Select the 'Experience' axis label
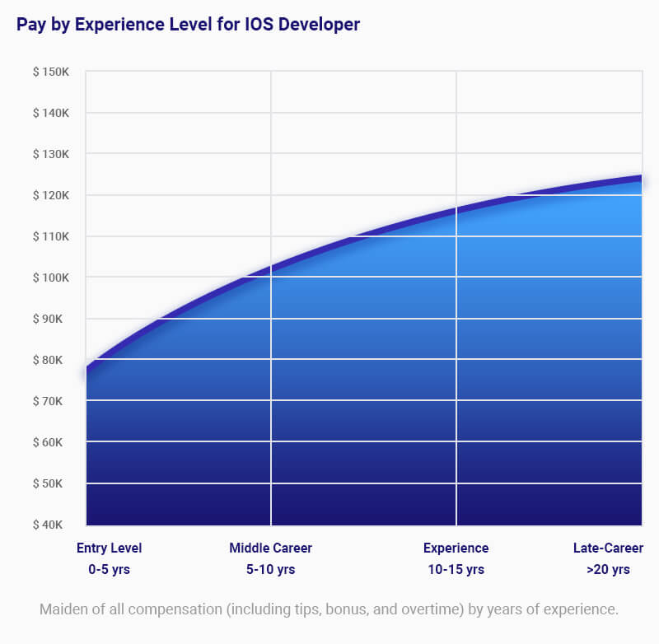Viewport: 659px width, 644px height. [456, 548]
